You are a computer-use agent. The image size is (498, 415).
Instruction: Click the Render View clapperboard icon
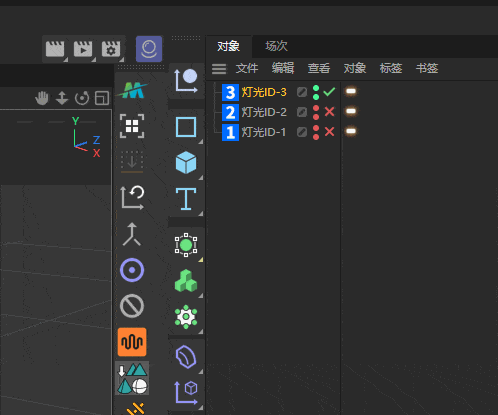pos(55,49)
